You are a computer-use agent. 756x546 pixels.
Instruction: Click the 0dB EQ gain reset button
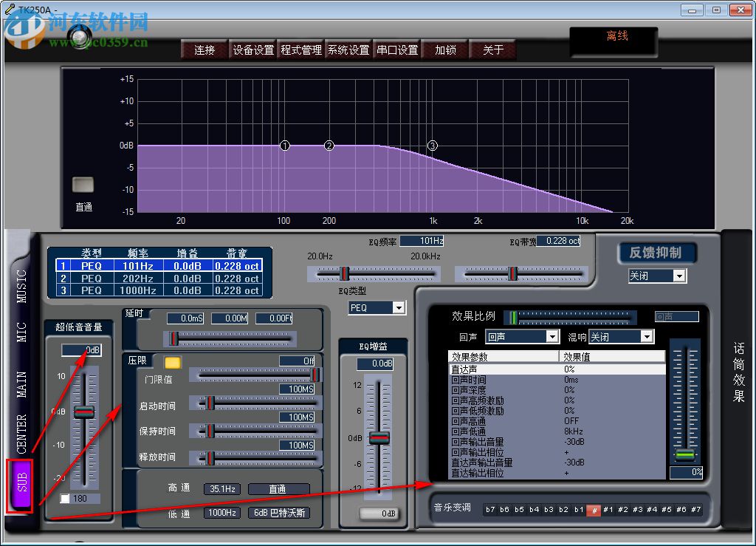378,513
